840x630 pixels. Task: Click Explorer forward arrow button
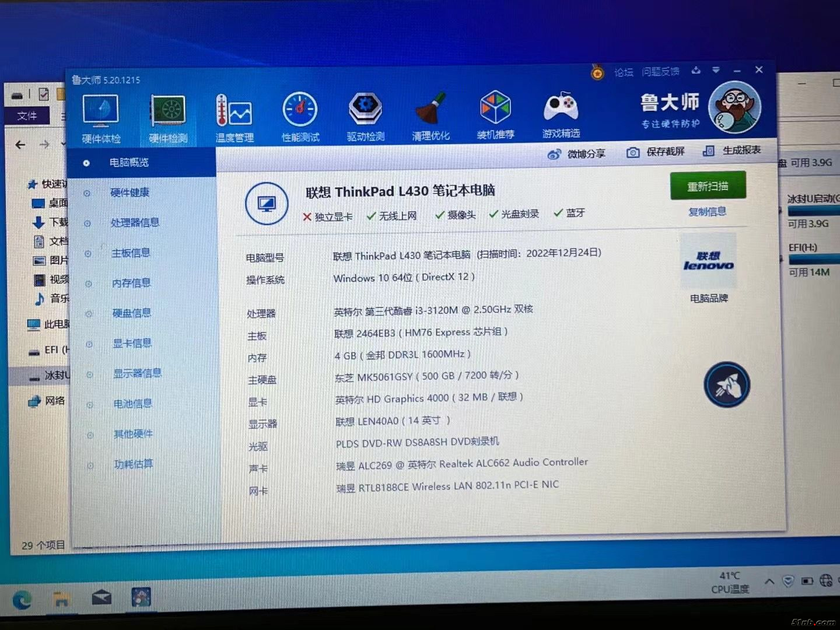click(44, 143)
